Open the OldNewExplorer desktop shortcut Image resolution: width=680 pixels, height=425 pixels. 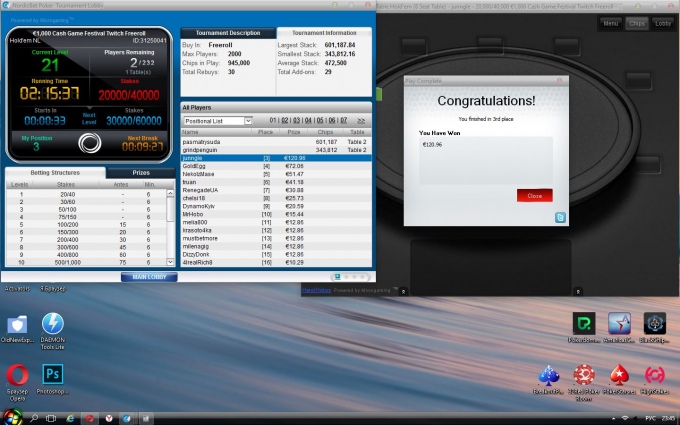[17, 328]
